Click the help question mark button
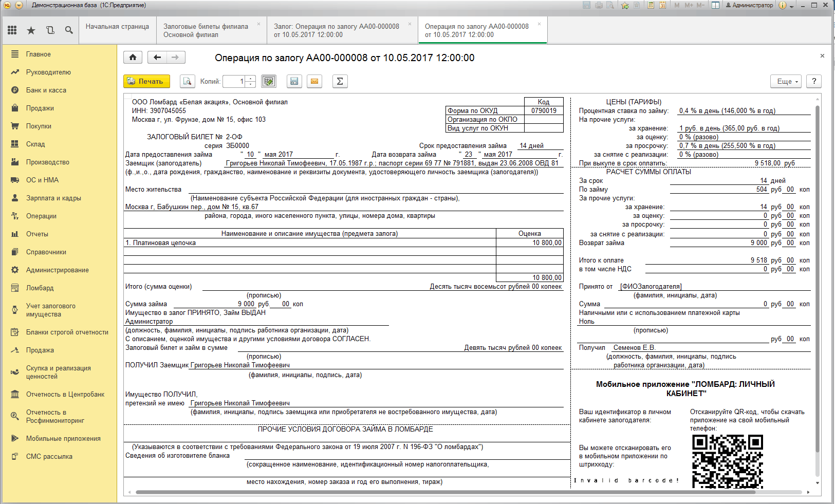This screenshot has height=504, width=835. (813, 81)
